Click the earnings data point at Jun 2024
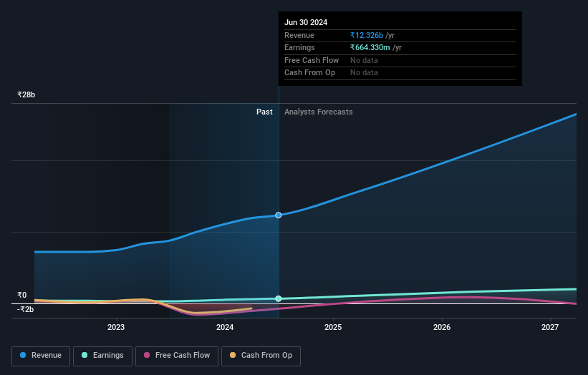 click(279, 298)
